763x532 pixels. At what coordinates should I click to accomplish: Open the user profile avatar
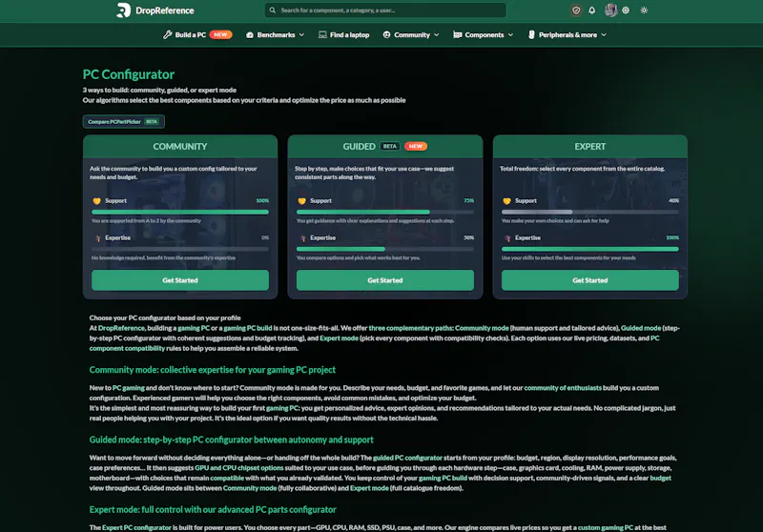pyautogui.click(x=610, y=10)
